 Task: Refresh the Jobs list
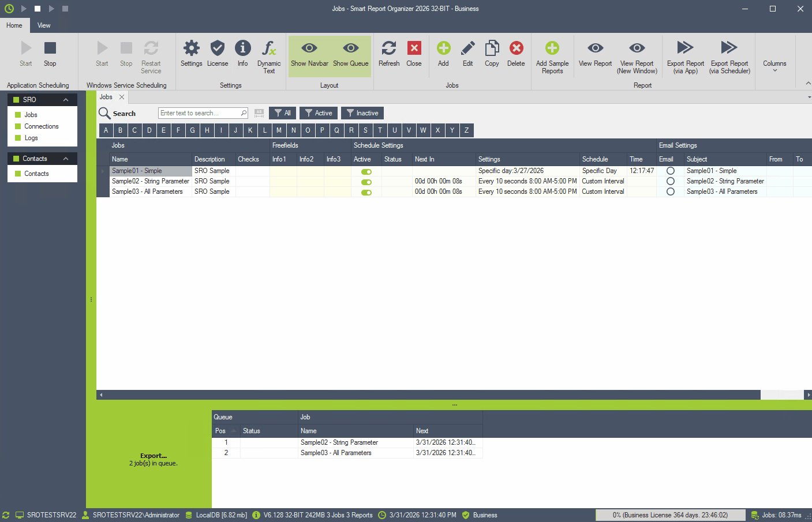[388, 54]
